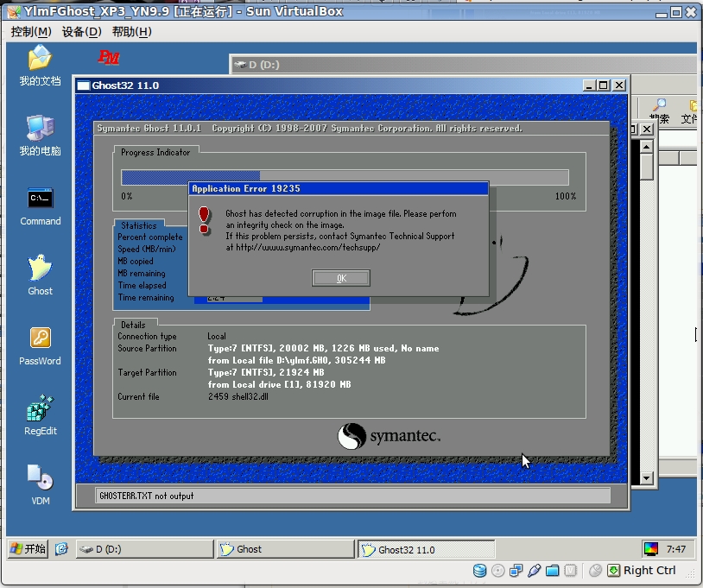Open the PassWord desktop icon
703x588 pixels.
click(x=40, y=346)
